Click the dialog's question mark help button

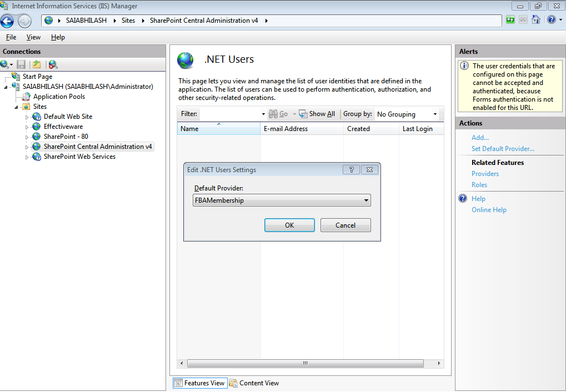click(x=351, y=170)
